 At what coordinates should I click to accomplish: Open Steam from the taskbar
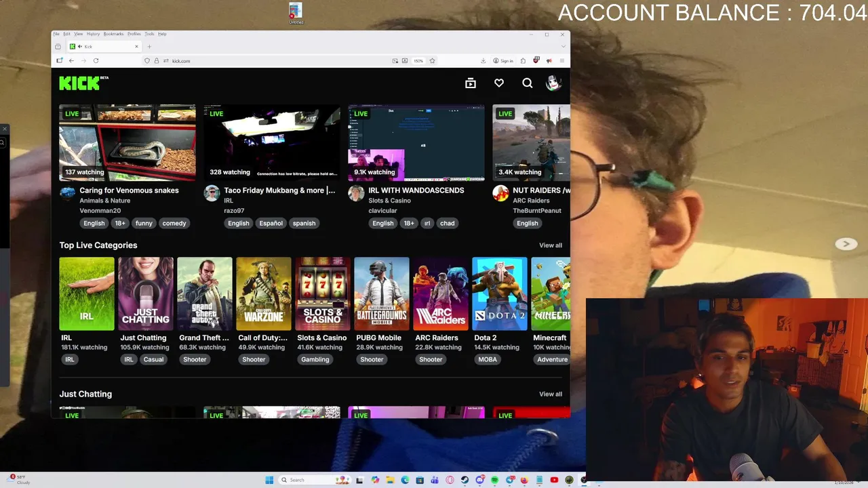tap(465, 480)
